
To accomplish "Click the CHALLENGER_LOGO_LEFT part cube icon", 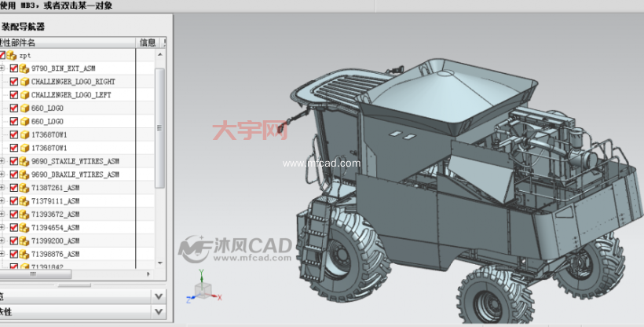I will (24, 94).
